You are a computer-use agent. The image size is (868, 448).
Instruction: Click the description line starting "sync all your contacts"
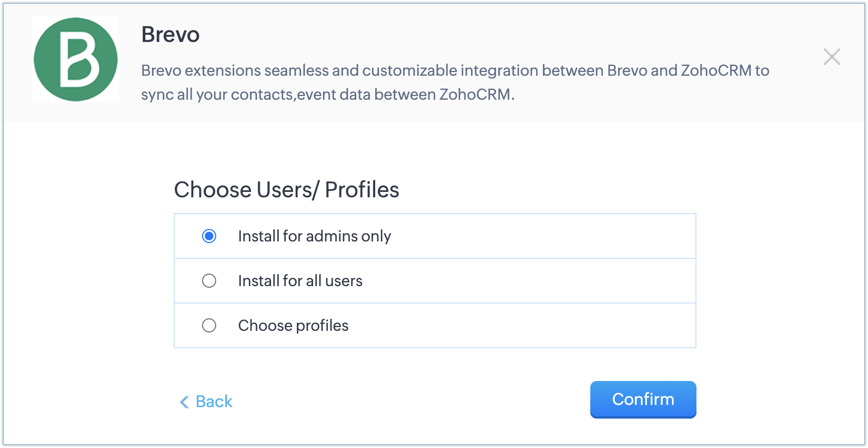coord(327,94)
